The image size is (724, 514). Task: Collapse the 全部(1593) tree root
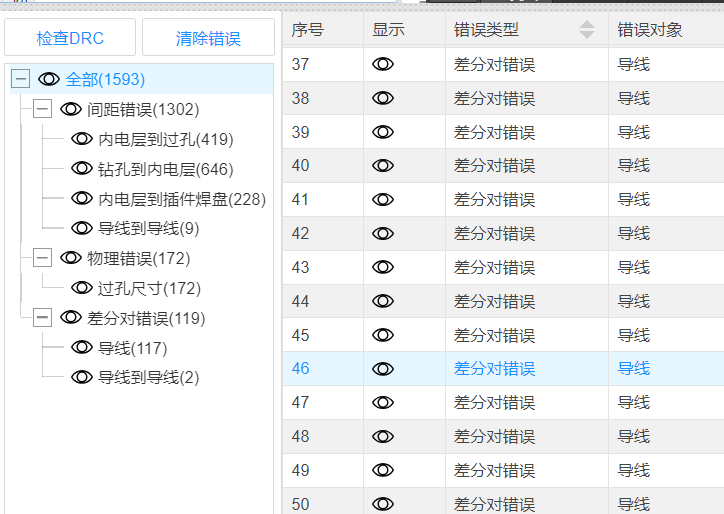coord(20,79)
